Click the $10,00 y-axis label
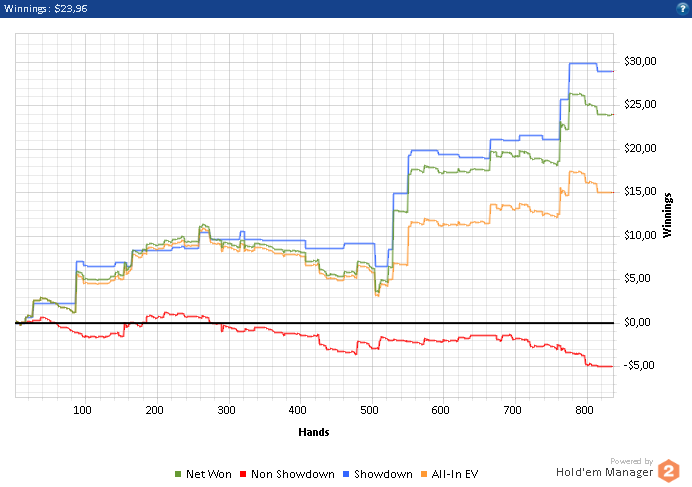The height and width of the screenshot is (487, 692). [x=640, y=235]
